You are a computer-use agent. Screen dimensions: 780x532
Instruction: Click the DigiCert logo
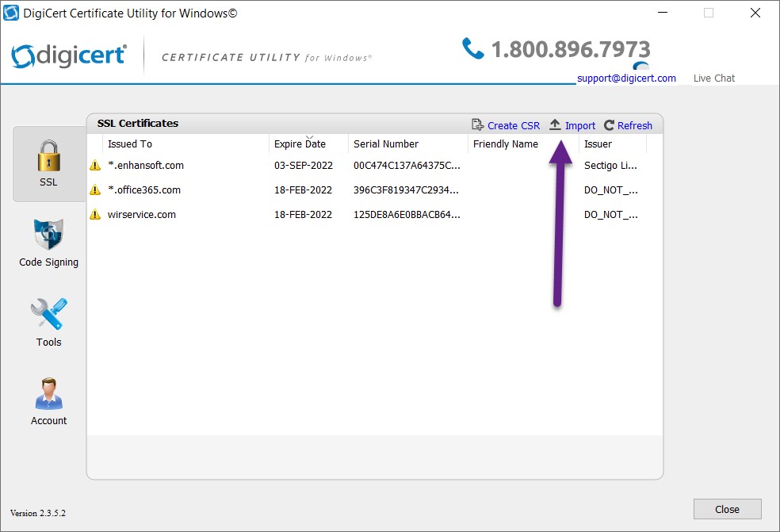(x=69, y=55)
